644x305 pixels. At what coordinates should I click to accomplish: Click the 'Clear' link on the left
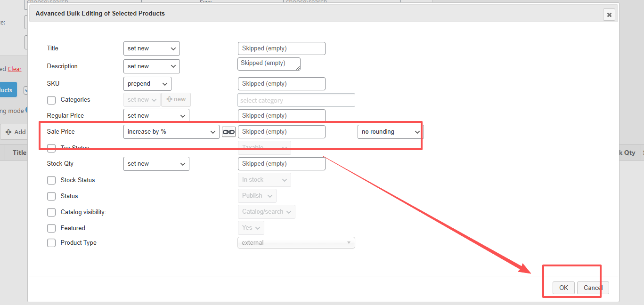coord(14,69)
